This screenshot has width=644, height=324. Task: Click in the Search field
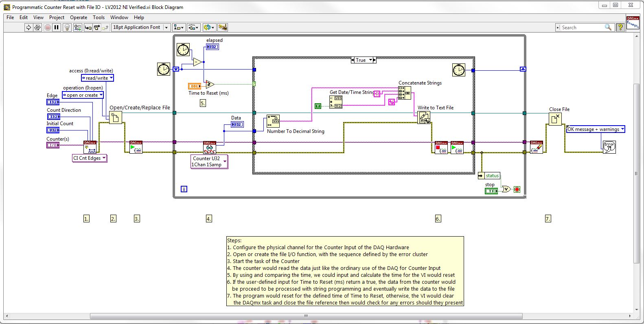(x=582, y=27)
